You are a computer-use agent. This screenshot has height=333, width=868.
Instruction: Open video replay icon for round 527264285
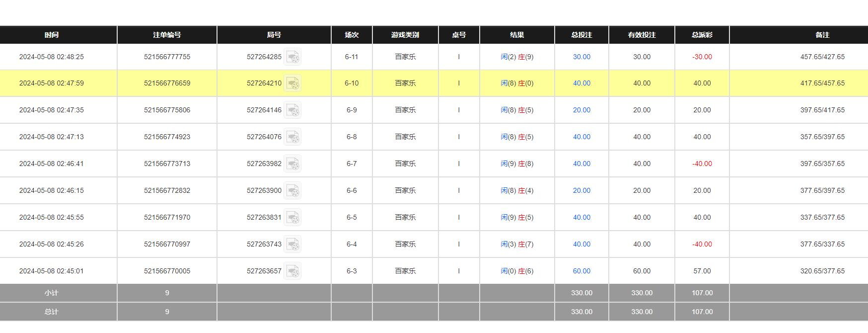pos(292,57)
